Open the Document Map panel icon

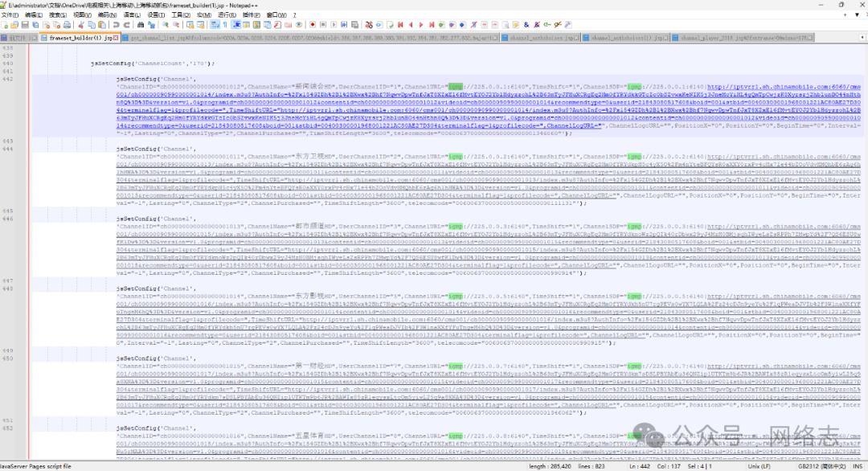click(x=257, y=25)
